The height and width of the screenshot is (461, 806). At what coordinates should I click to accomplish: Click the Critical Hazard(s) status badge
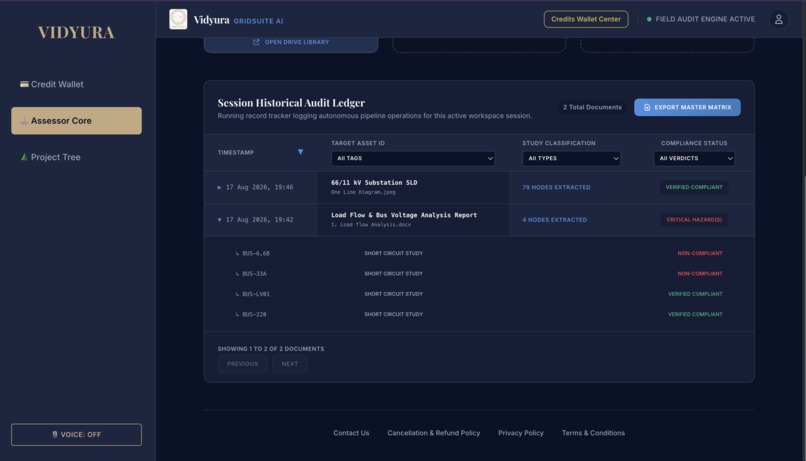point(694,220)
